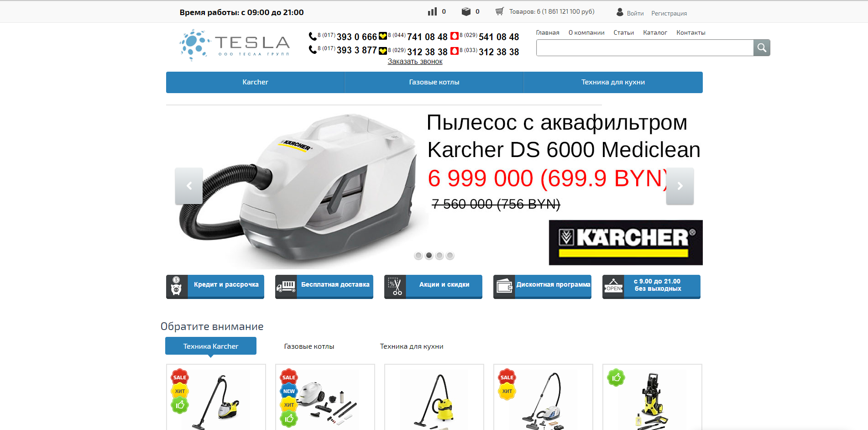The width and height of the screenshot is (868, 430).
Task: Click the first phone handset icon
Action: coord(313,36)
